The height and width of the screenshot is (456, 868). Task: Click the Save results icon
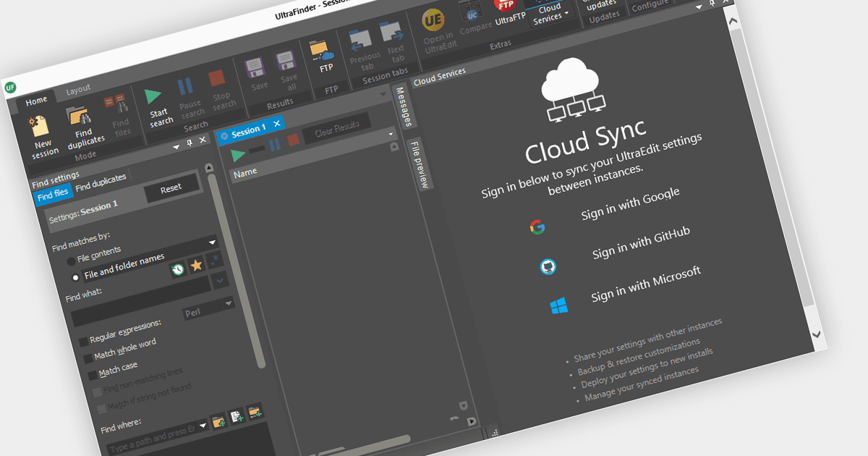tap(254, 68)
